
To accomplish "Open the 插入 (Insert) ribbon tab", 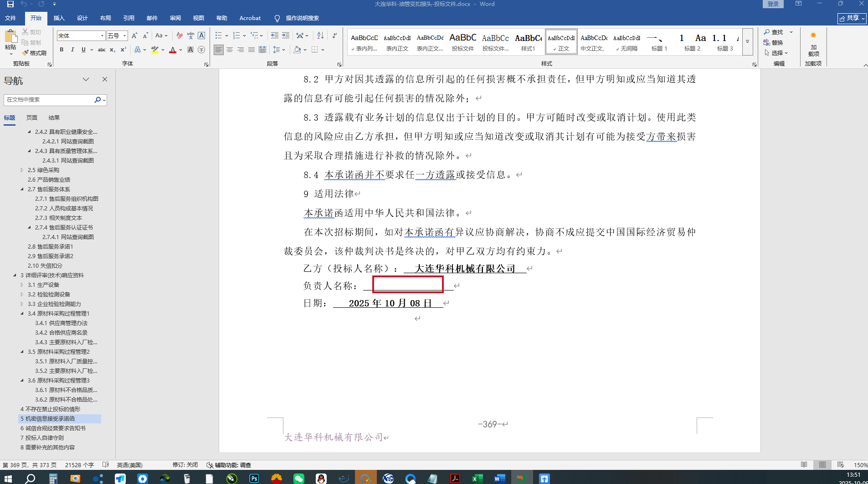I will coord(59,18).
